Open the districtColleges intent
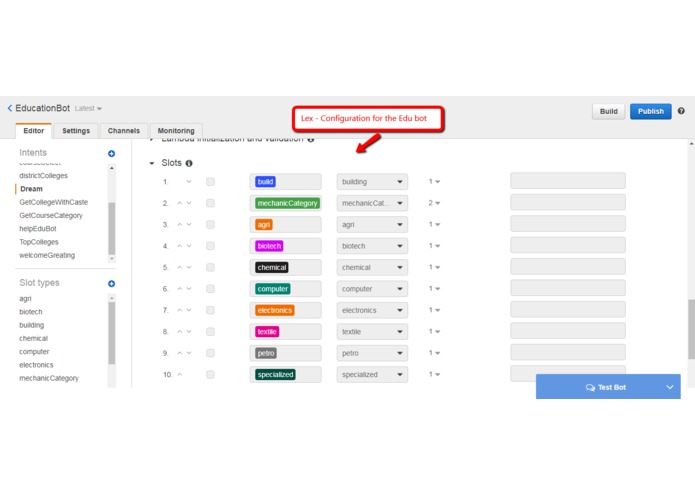Viewport: 695px width, 494px height. (x=43, y=175)
